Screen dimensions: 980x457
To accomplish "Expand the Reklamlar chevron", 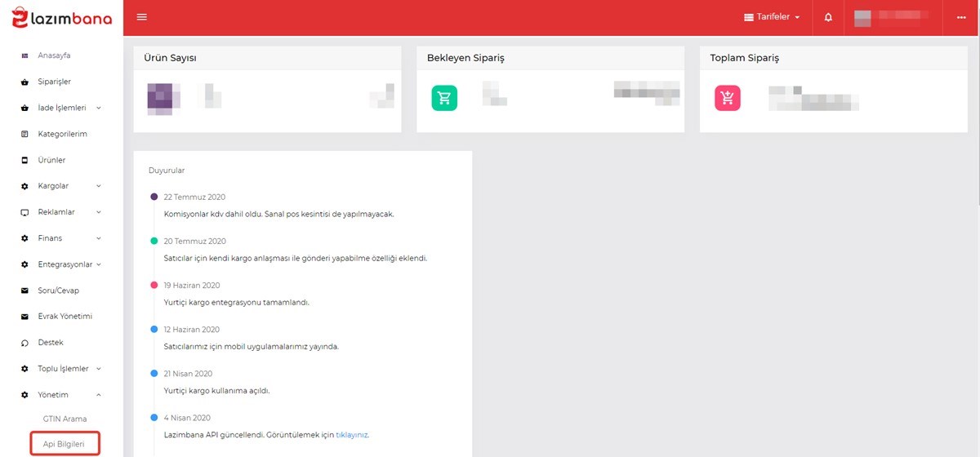I will pos(99,212).
